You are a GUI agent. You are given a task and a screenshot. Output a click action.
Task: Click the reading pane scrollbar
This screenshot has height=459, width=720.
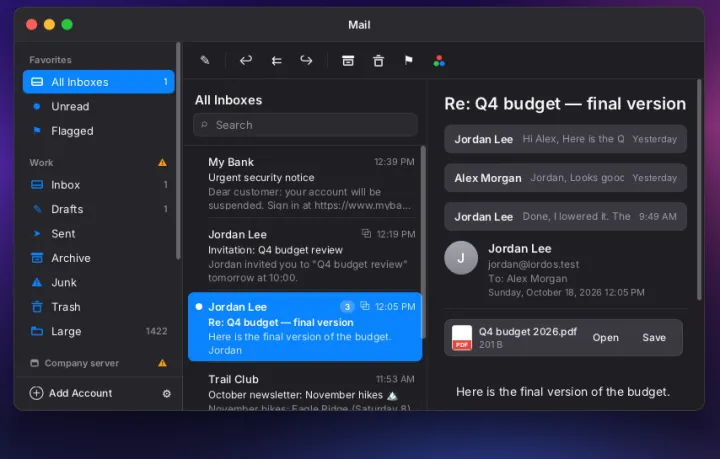(699, 190)
